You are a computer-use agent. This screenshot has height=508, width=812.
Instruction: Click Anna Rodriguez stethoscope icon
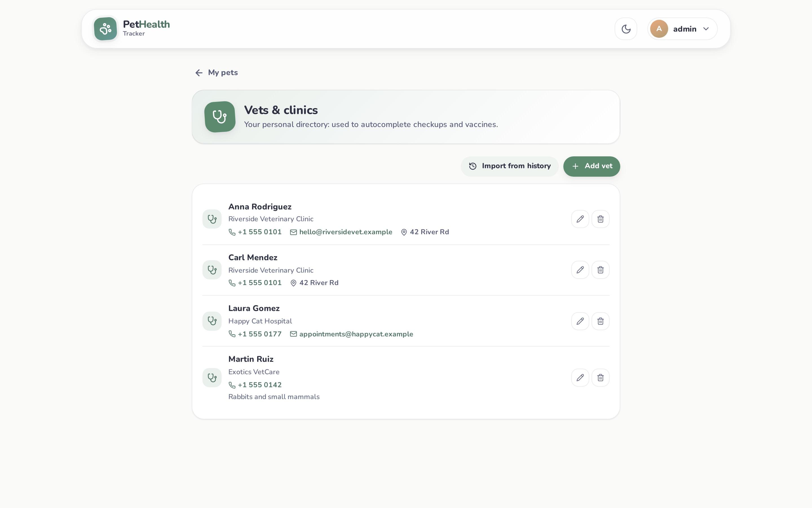click(212, 219)
